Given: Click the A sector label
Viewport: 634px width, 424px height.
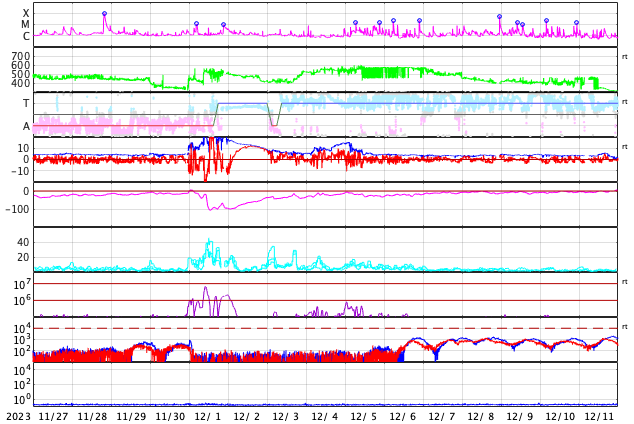Looking at the screenshot, I should click(26, 126).
